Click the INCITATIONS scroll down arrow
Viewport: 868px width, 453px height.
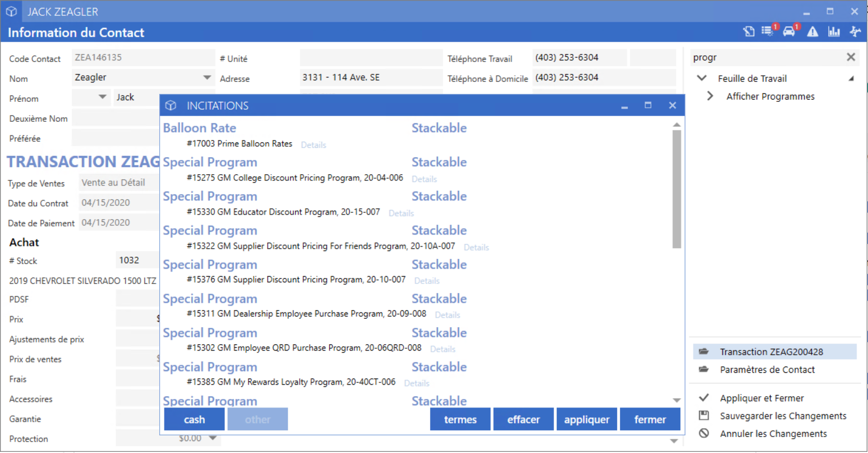pos(676,401)
